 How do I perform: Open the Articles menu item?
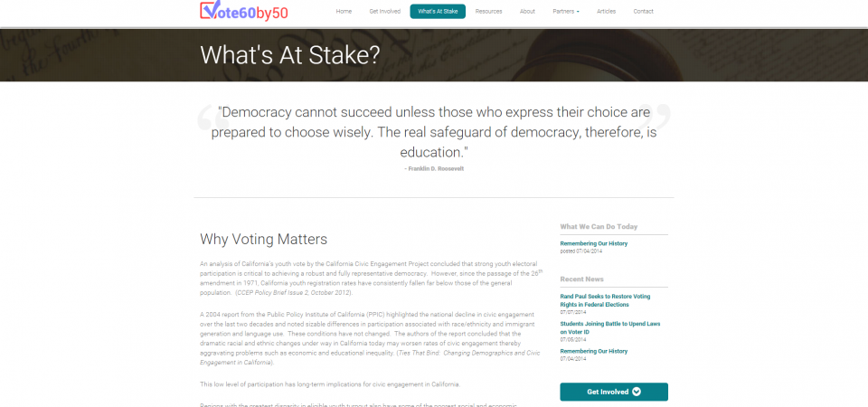click(x=606, y=12)
